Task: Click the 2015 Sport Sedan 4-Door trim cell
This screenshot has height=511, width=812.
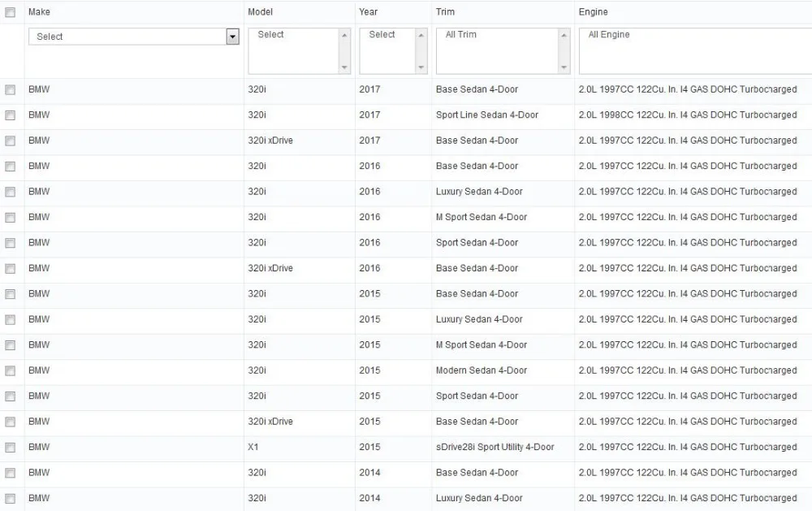Action: [477, 396]
